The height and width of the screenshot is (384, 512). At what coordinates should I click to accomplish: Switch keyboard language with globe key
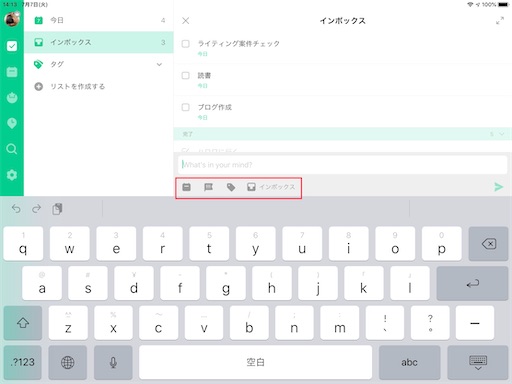(x=68, y=362)
